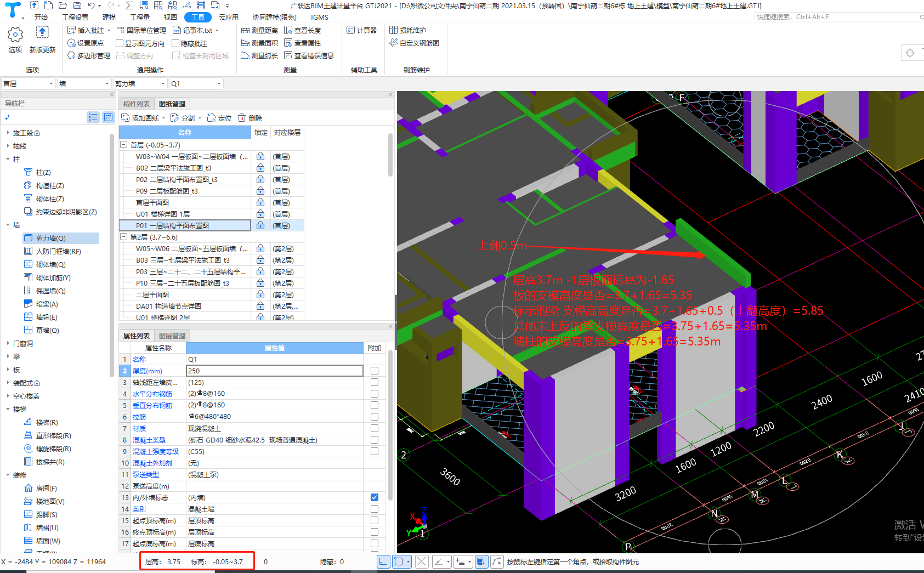Select 测量弧长 tool
924x573 pixels.
[260, 55]
